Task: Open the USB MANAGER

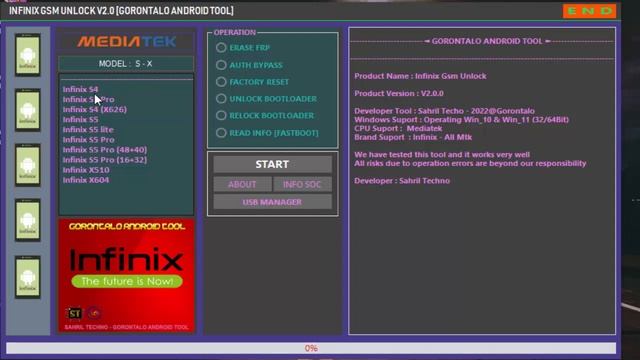Action: (272, 202)
